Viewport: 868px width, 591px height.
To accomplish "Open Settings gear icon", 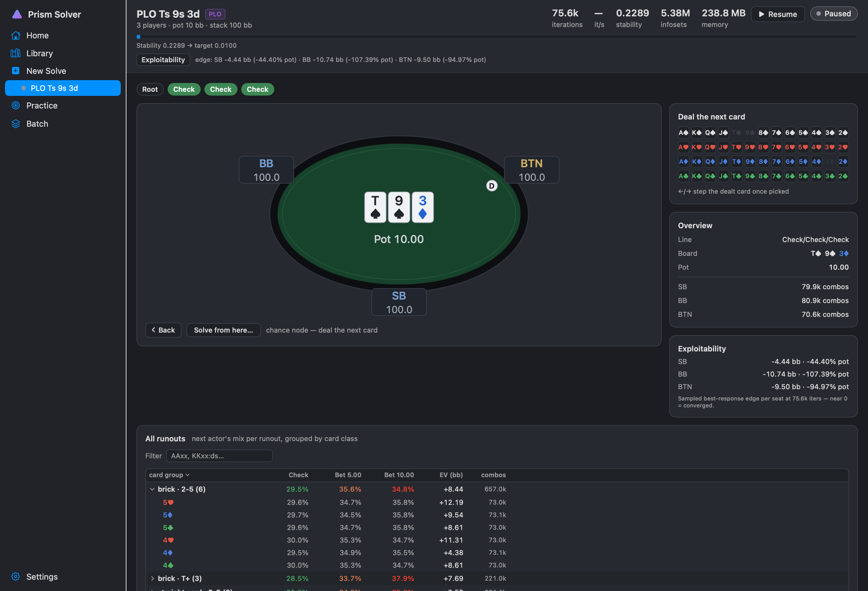I will click(16, 577).
